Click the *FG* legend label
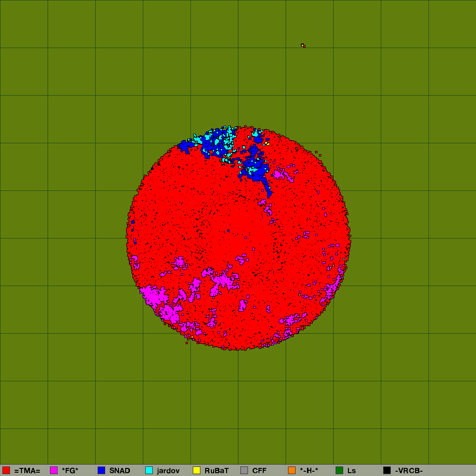The image size is (476, 476). pos(70,471)
